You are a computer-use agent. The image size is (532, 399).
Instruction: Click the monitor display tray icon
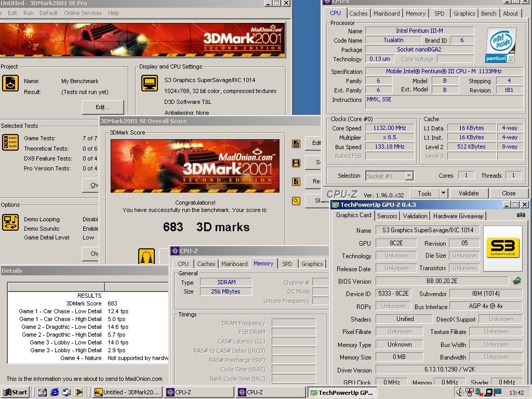[x=488, y=393]
